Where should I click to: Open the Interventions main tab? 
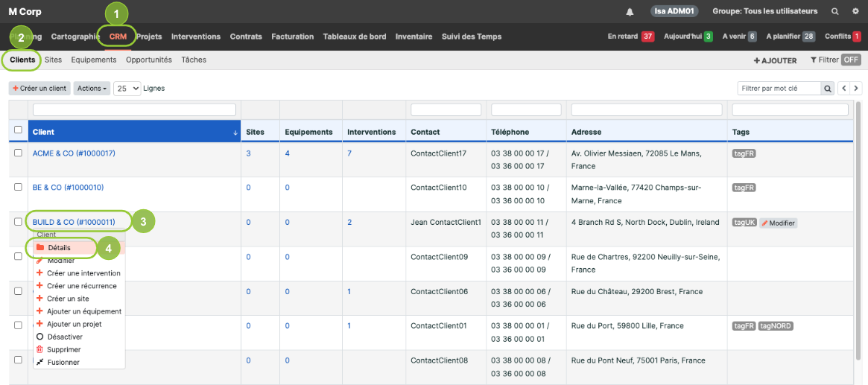pos(196,36)
